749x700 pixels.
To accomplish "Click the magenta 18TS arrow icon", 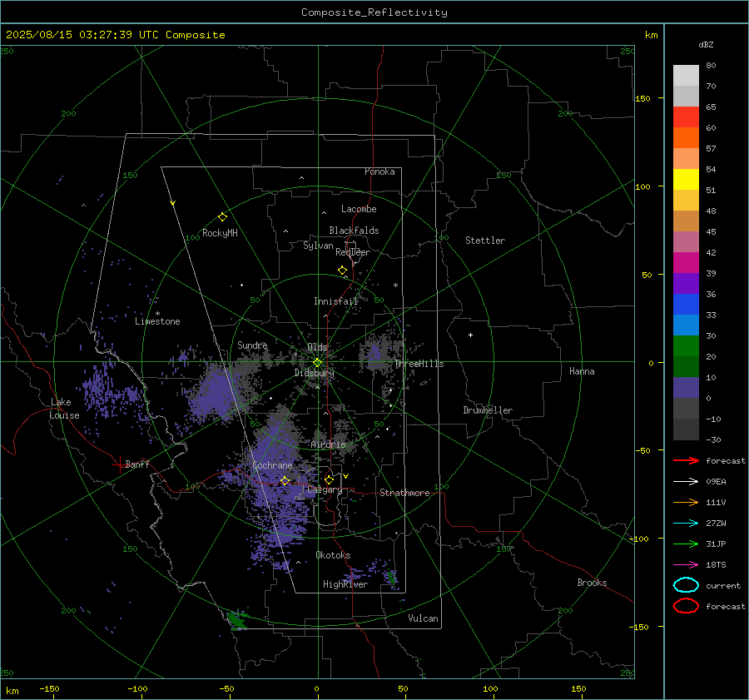I will pos(686,565).
